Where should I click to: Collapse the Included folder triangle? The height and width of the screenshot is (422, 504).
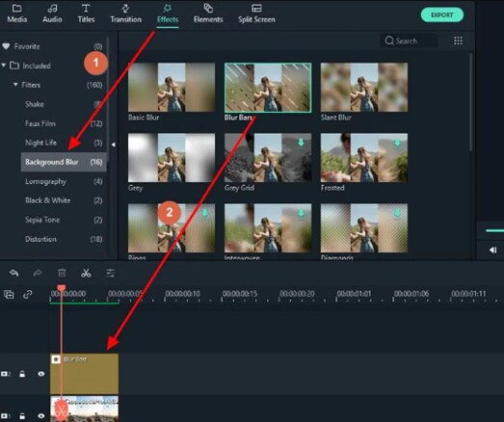point(4,66)
